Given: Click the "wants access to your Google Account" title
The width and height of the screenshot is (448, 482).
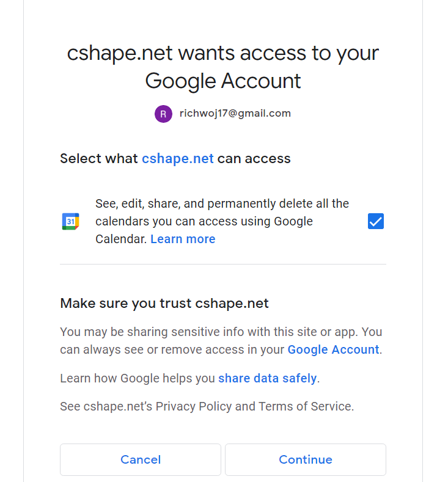Looking at the screenshot, I should coord(223,67).
